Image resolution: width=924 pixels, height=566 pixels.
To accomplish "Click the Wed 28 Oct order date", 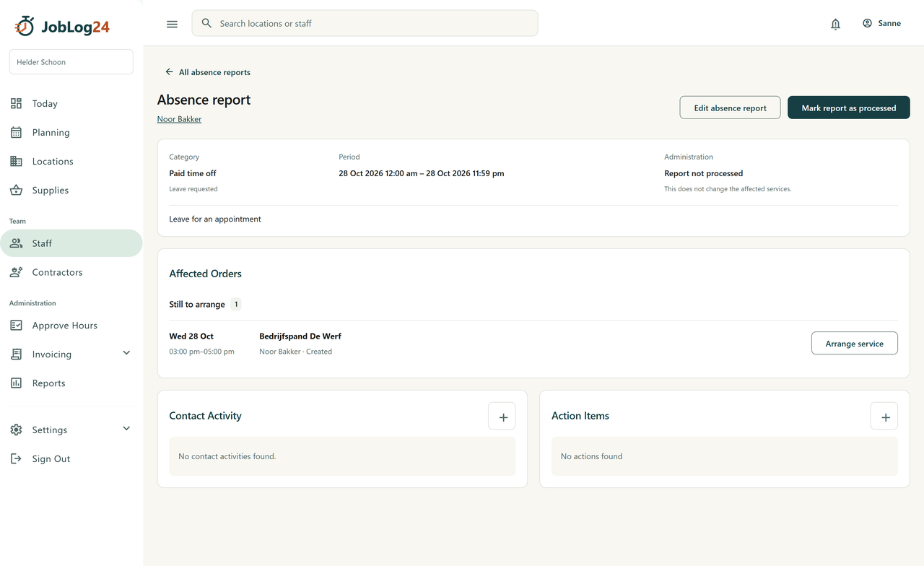I will [191, 336].
